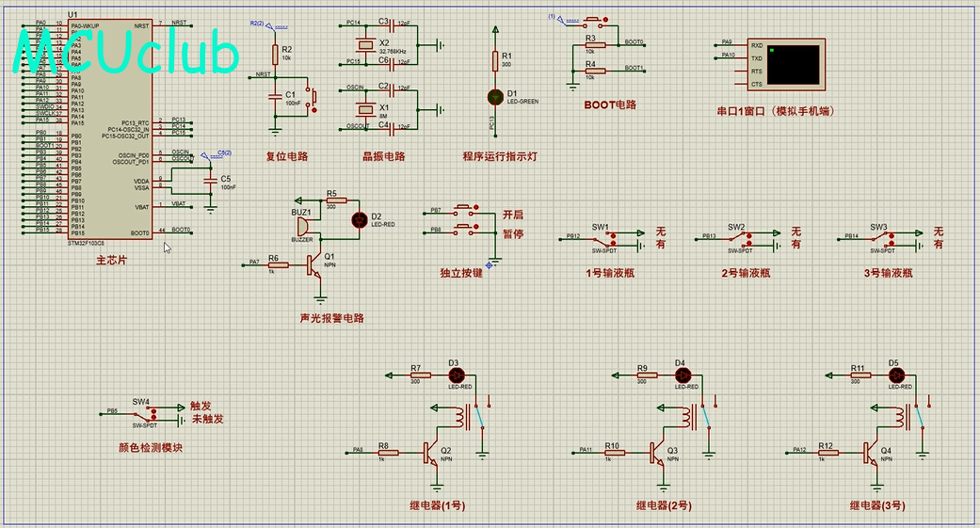Click the 3号输液瓶 label
This screenshot has width=980, height=528.
tap(888, 273)
